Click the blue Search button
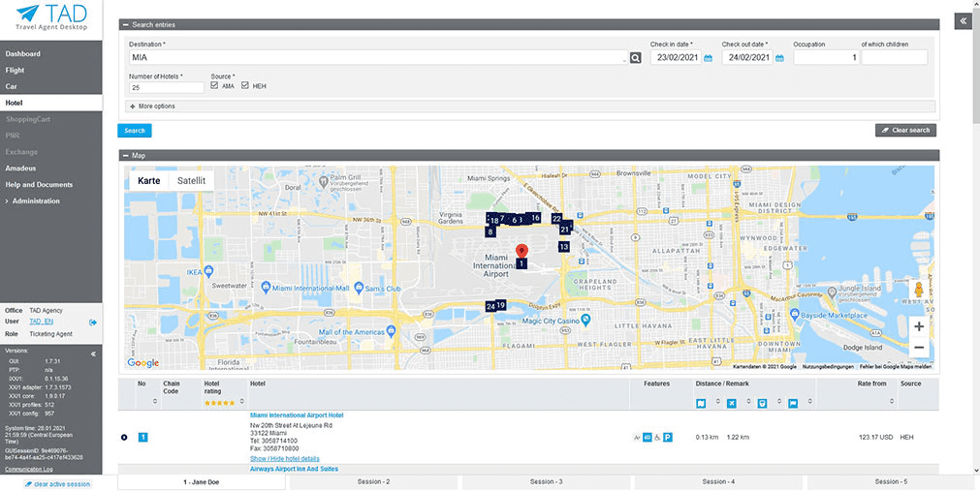 point(135,131)
